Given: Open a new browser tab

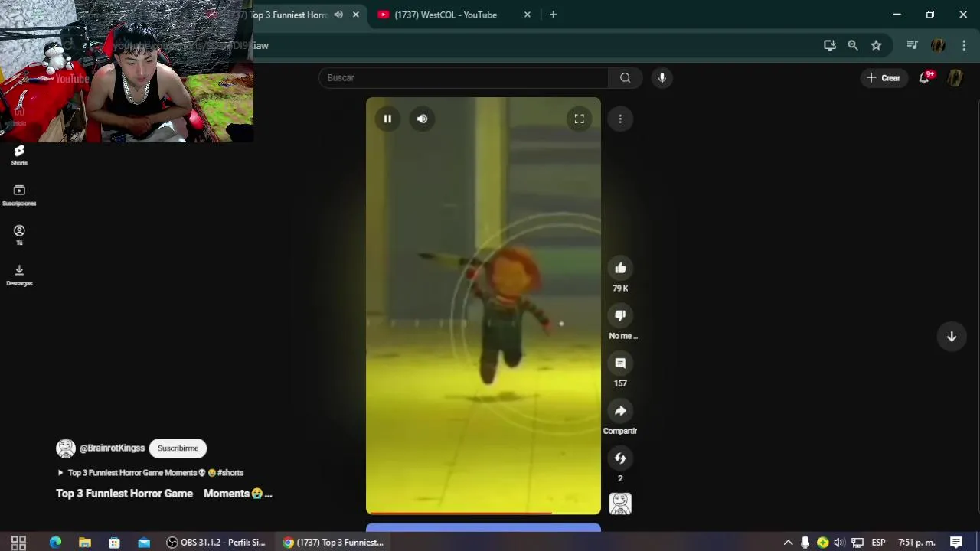Looking at the screenshot, I should tap(554, 15).
